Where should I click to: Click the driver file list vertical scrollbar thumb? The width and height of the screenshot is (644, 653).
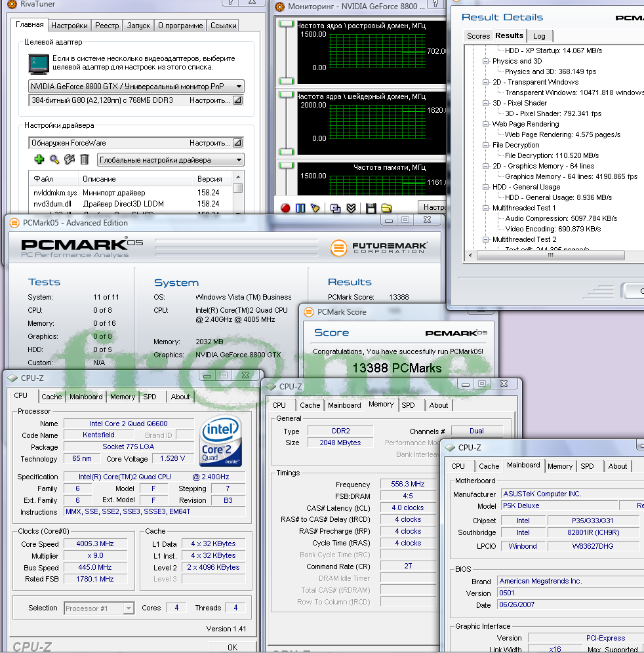point(238,188)
